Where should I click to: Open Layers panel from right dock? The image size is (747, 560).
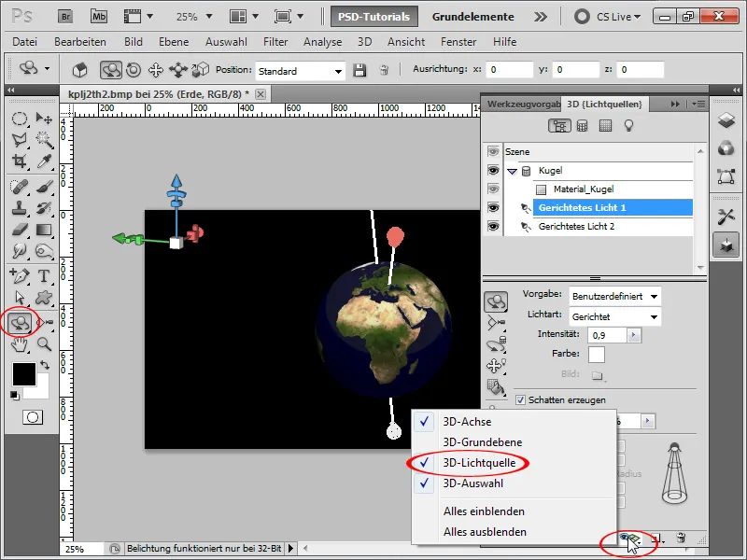coord(726,120)
